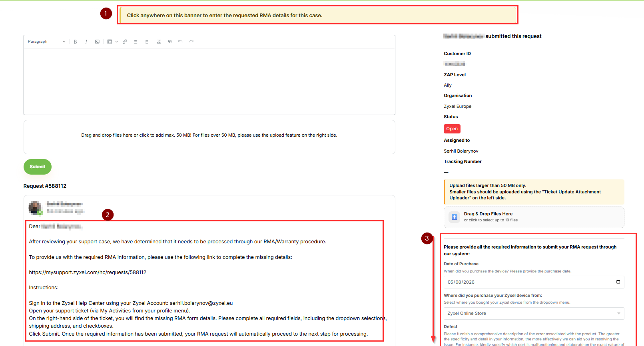The height and width of the screenshot is (346, 644).
Task: Click the upload icon in Drag & Drop area
Action: pyautogui.click(x=454, y=217)
